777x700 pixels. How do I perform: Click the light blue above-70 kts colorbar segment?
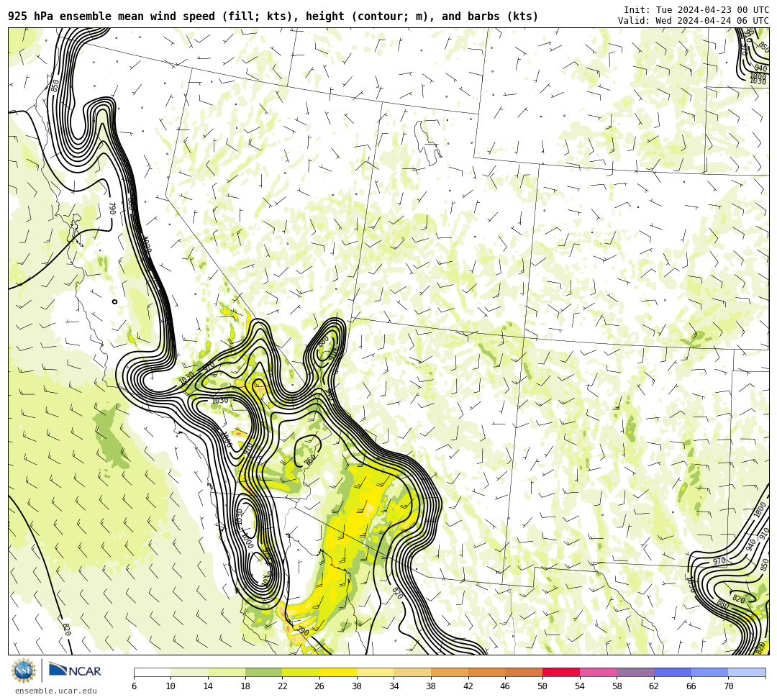[747, 672]
